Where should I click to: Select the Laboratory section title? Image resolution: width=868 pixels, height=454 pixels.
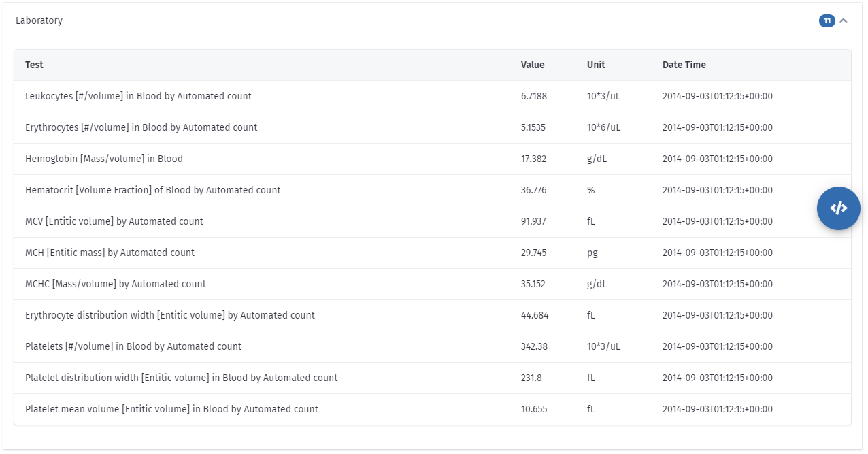coord(39,20)
